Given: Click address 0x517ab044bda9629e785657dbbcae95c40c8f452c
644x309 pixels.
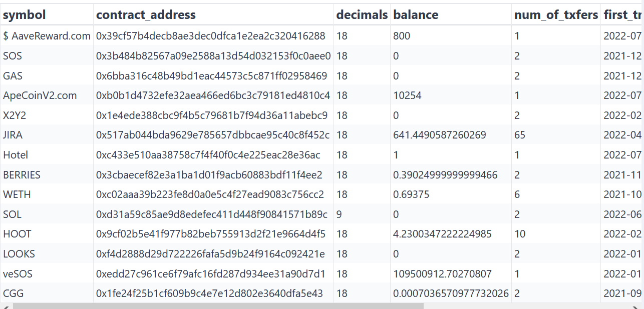Looking at the screenshot, I should [x=213, y=135].
